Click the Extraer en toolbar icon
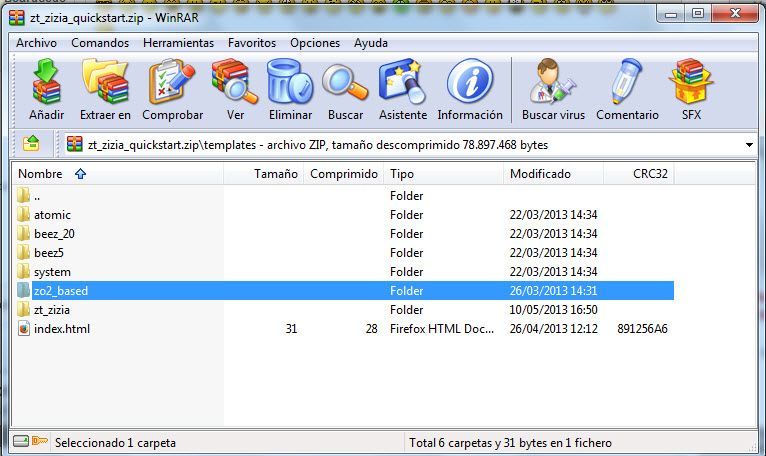The image size is (766, 456). click(x=106, y=82)
